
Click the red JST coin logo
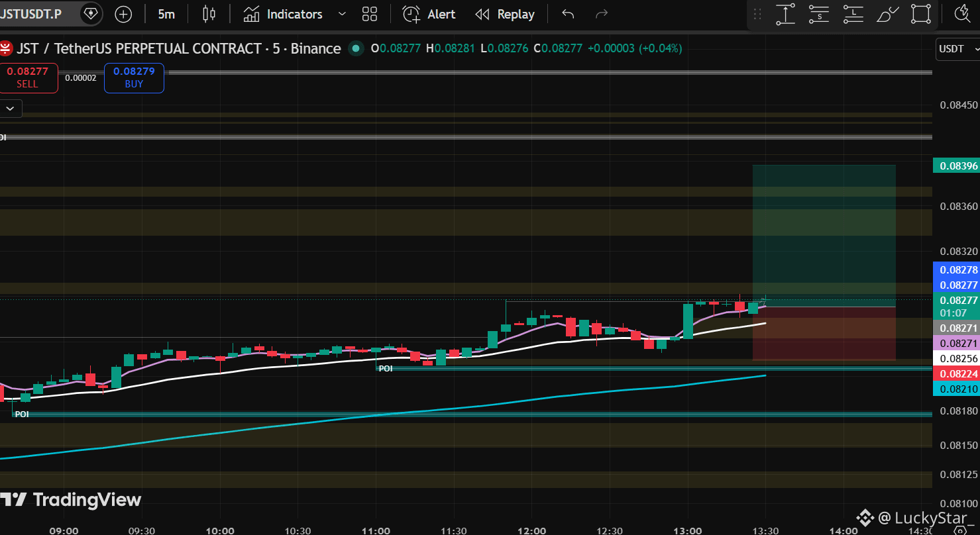click(6, 48)
